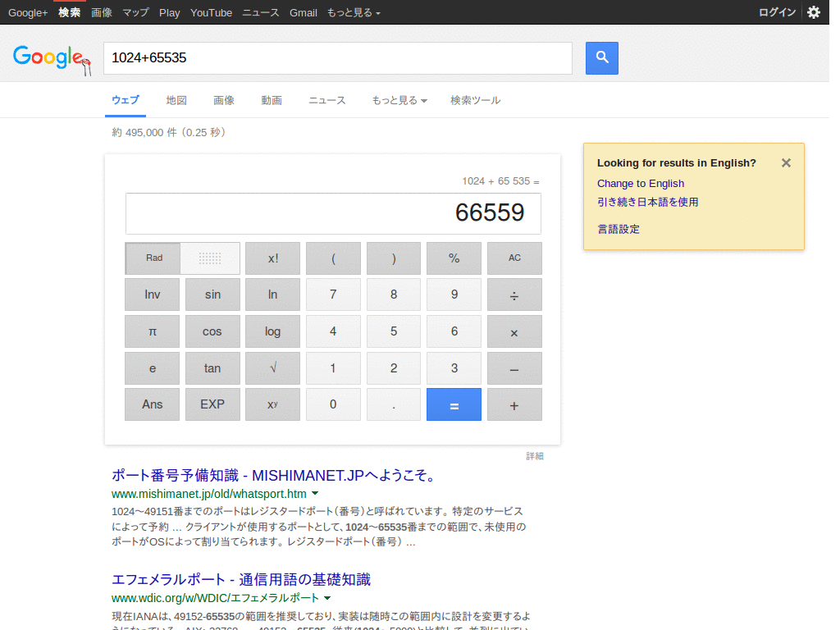Focus the Google search box
The height and width of the screenshot is (630, 840).
tap(337, 58)
